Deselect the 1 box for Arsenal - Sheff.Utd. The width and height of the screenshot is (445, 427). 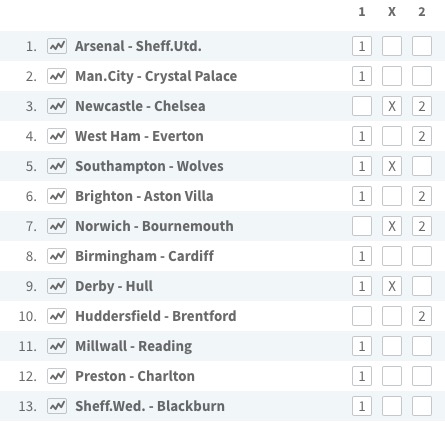(x=362, y=46)
